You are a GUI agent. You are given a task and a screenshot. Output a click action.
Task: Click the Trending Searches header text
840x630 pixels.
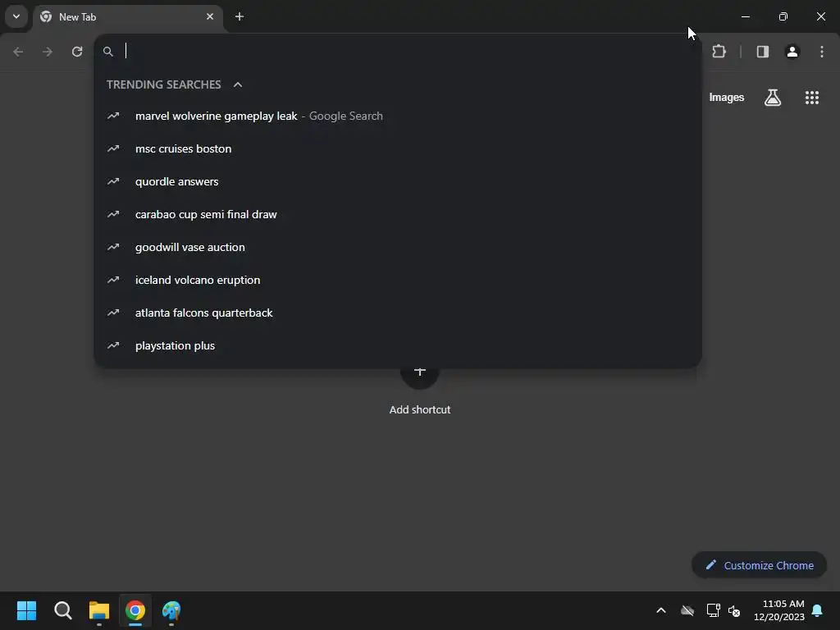163,84
